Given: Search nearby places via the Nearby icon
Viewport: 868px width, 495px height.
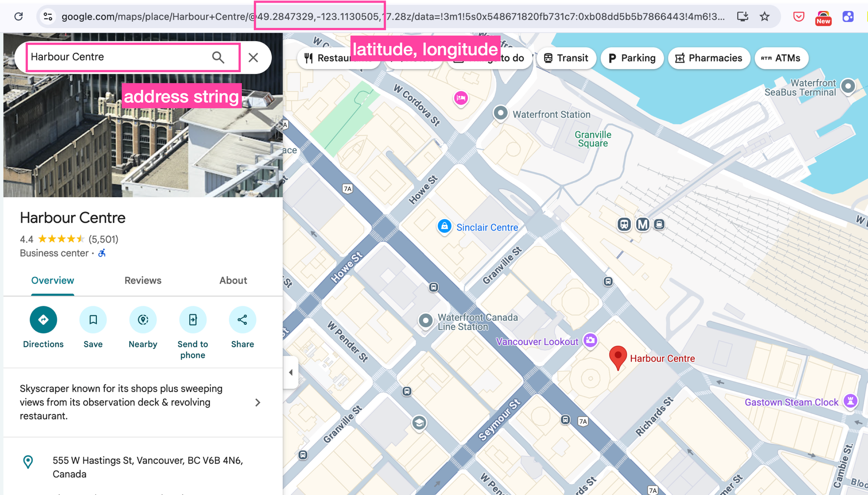Looking at the screenshot, I should pyautogui.click(x=143, y=320).
